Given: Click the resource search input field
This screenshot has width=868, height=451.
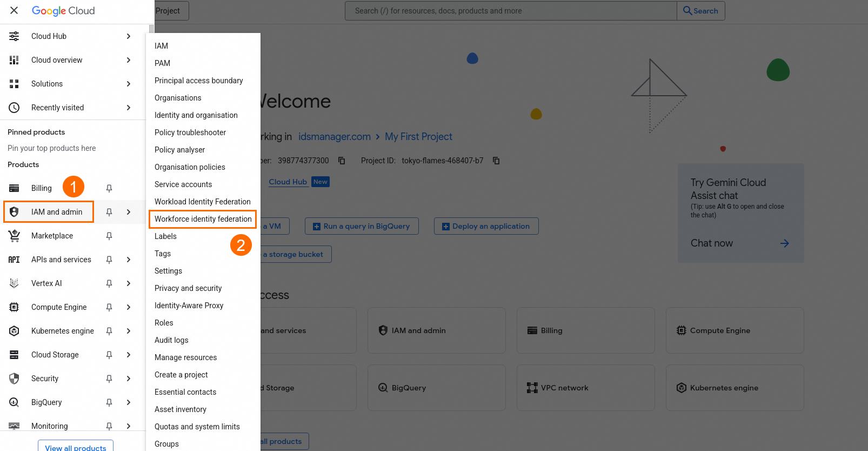Looking at the screenshot, I should pos(511,11).
